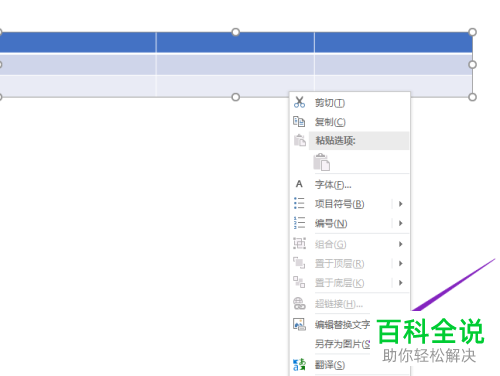Click the edit alt text picture icon

(x=299, y=324)
